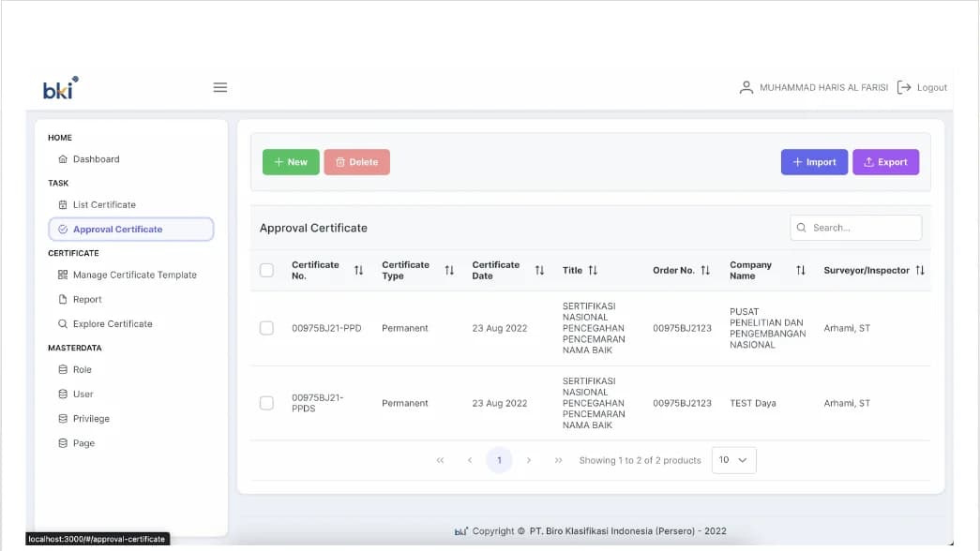The height and width of the screenshot is (551, 980).
Task: Click the purple Export button
Action: click(x=885, y=162)
